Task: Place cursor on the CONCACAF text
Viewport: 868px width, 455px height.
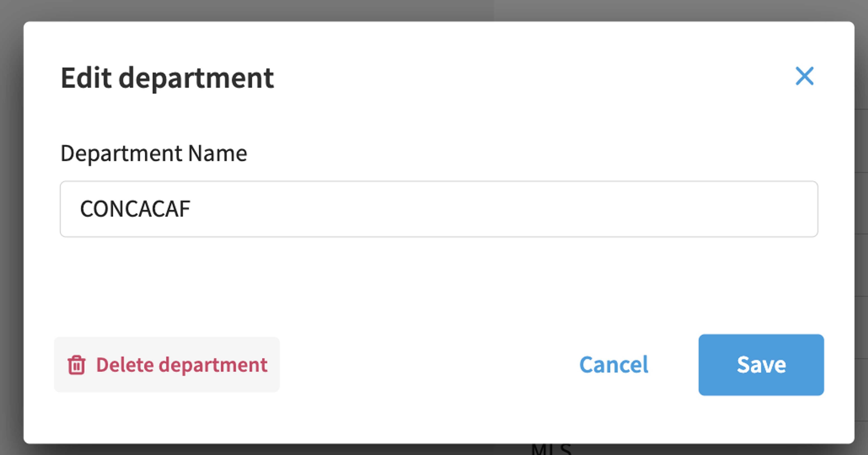Action: (135, 209)
